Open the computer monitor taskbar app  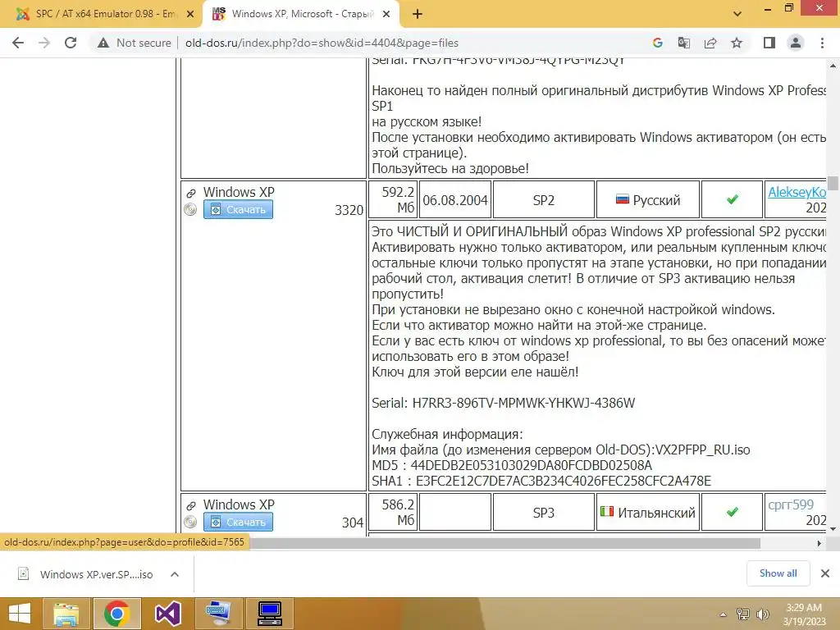(269, 614)
